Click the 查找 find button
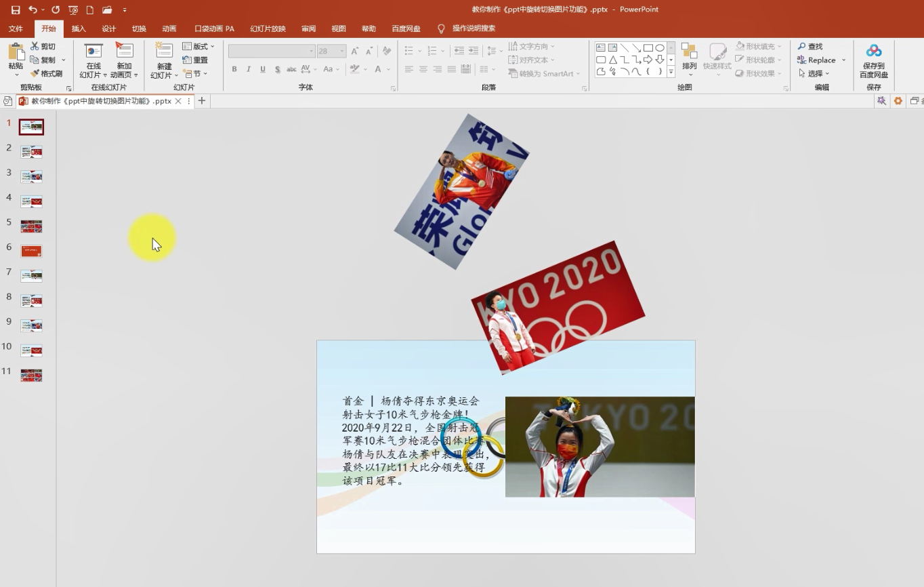The image size is (924, 587). pyautogui.click(x=810, y=46)
